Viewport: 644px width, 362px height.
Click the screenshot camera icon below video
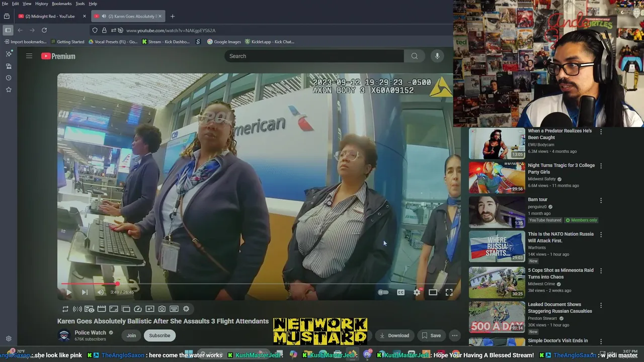pos(162,309)
